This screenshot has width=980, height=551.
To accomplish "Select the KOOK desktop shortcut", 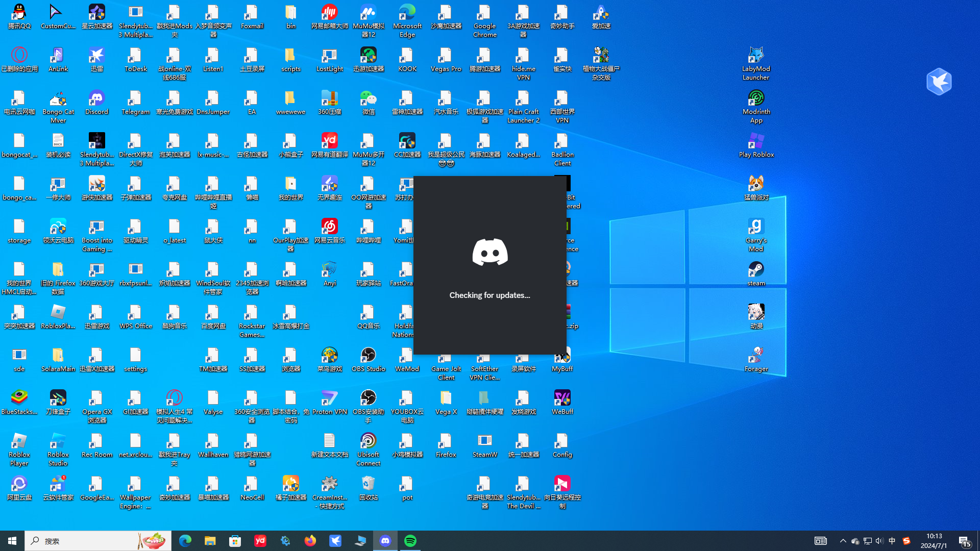I will [407, 59].
